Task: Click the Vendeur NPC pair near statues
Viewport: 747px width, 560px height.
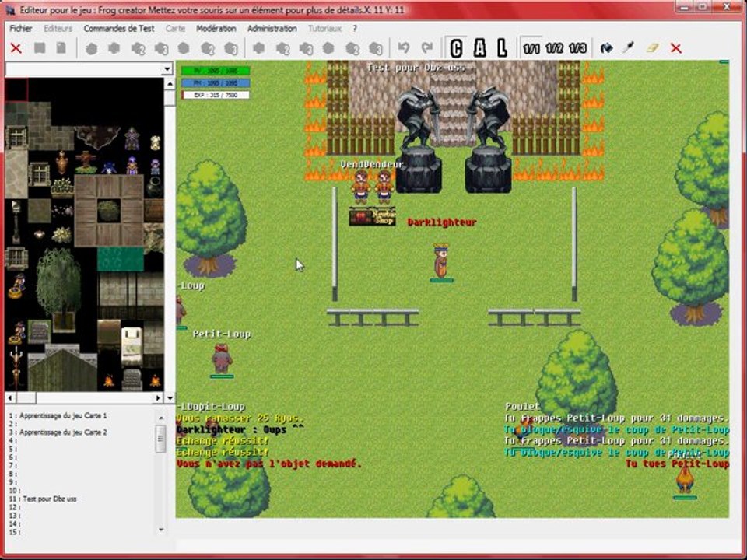Action: [373, 186]
